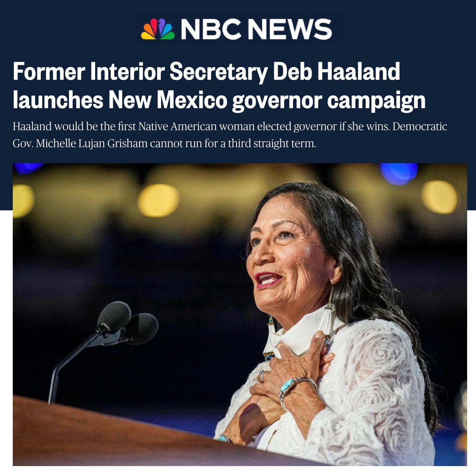
Task: Click the word "Democratic" in the subheadline
Action: pyautogui.click(x=420, y=126)
